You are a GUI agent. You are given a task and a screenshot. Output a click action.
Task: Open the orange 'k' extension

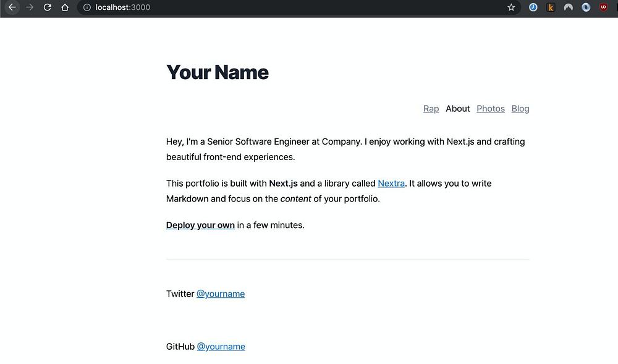pos(551,7)
